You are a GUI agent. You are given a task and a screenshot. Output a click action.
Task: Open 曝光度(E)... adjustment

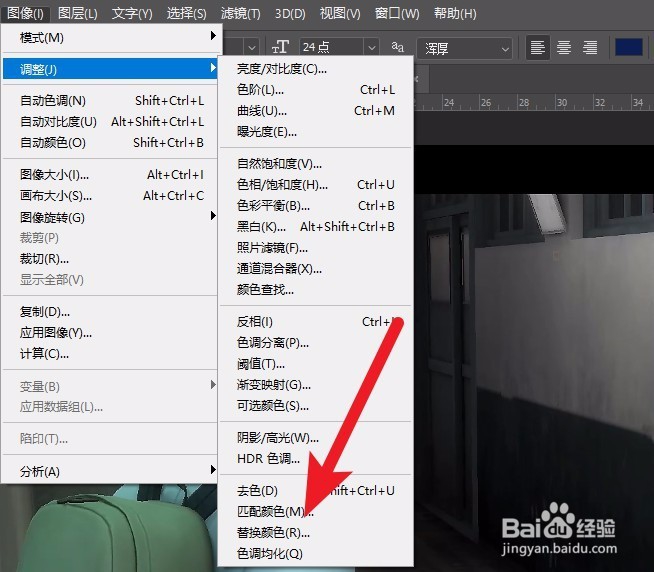pyautogui.click(x=316, y=132)
